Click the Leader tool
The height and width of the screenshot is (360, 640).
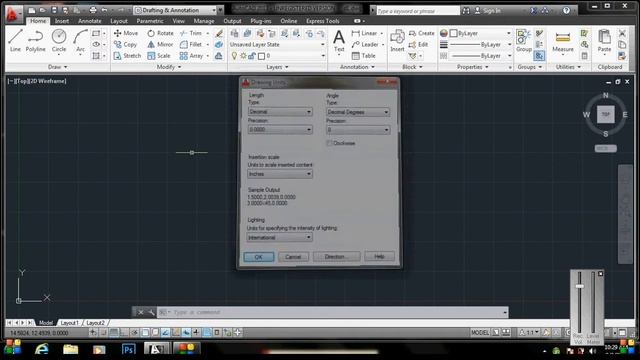click(x=365, y=44)
